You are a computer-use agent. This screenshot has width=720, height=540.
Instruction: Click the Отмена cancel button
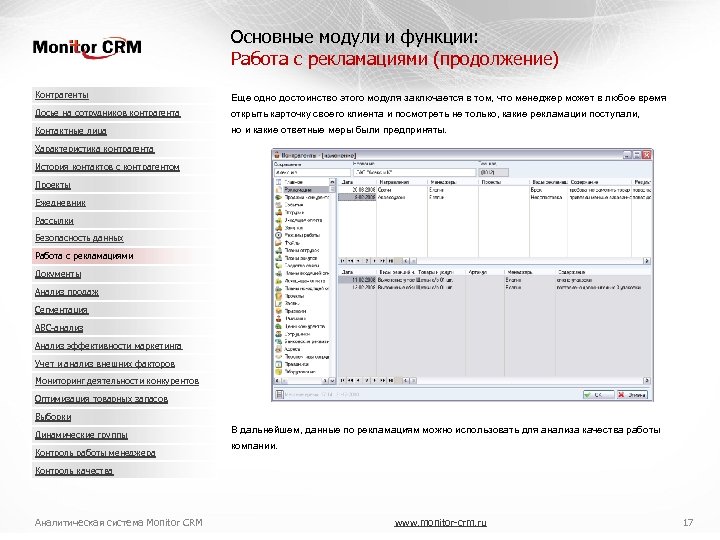(632, 394)
